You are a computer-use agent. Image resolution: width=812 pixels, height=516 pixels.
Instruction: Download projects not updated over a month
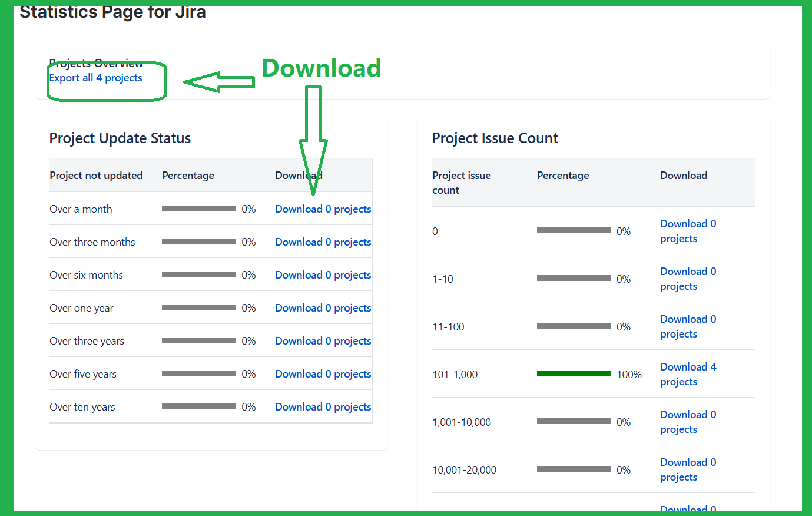pyautogui.click(x=323, y=209)
